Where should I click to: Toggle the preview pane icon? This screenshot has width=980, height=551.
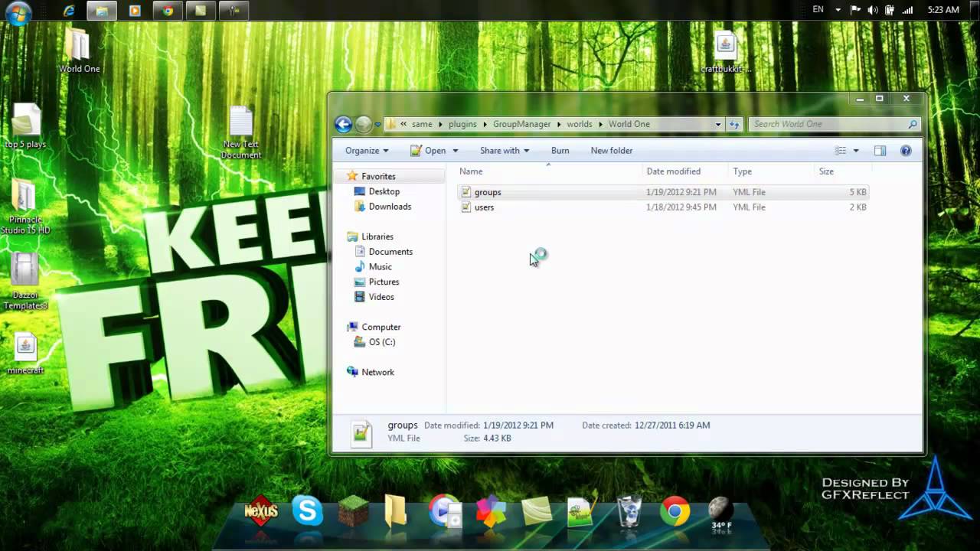(880, 151)
